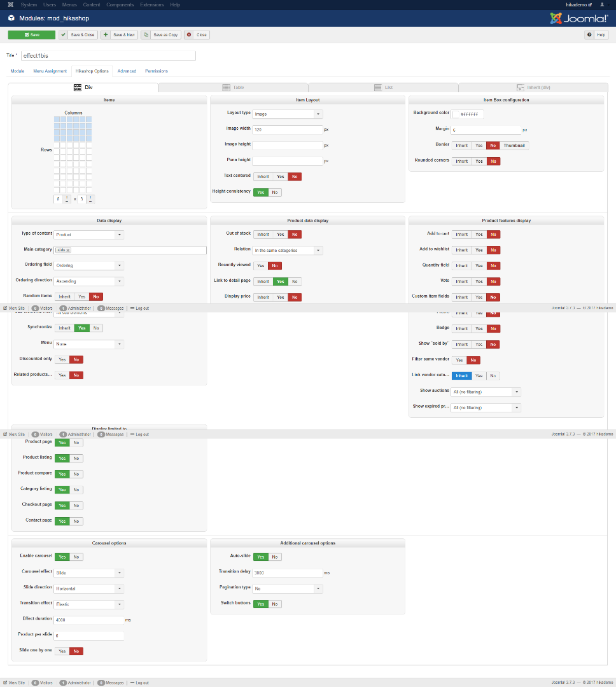Click Log out in bottom status bar

[x=140, y=683]
